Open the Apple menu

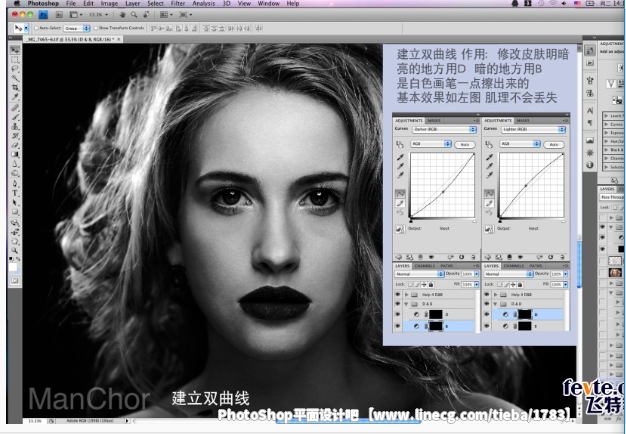tap(17, 4)
